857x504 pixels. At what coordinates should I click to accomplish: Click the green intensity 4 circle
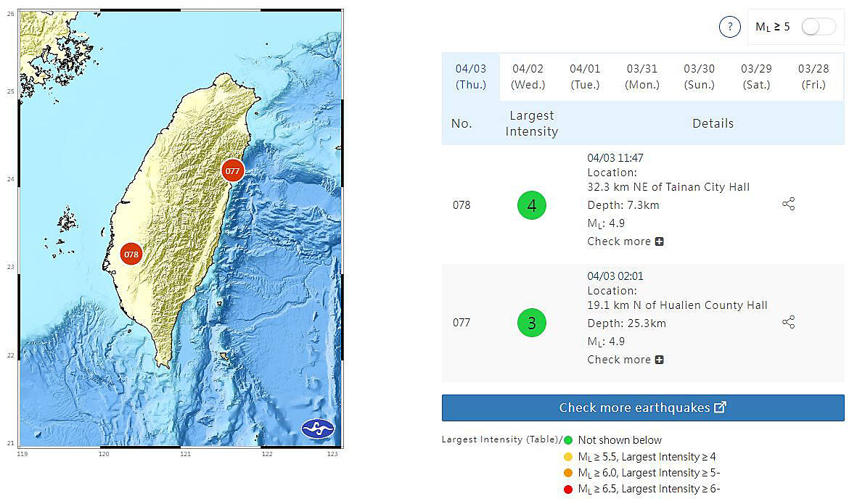click(532, 206)
